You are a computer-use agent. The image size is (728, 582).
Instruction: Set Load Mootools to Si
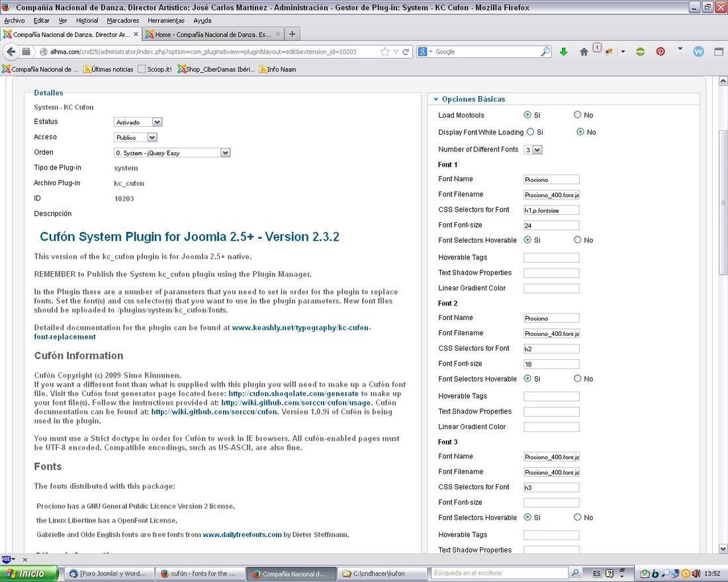coord(527,114)
